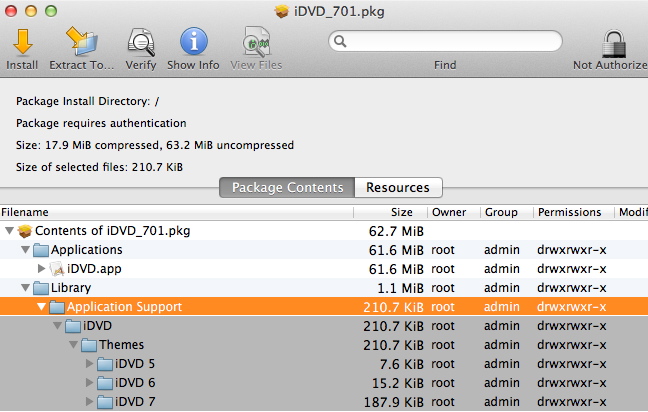Image resolution: width=648 pixels, height=412 pixels.
Task: Click the 15.2 KiB size of iDVD 6
Action: (398, 383)
